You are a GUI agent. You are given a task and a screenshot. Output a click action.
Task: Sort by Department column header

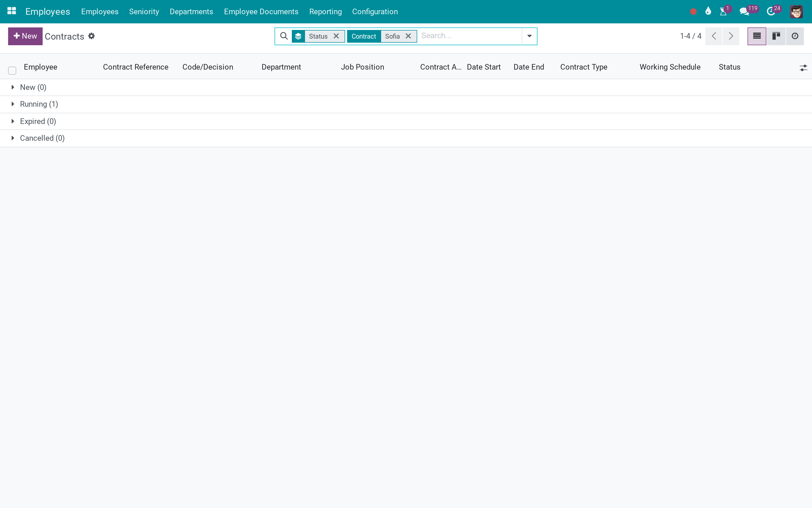(281, 67)
